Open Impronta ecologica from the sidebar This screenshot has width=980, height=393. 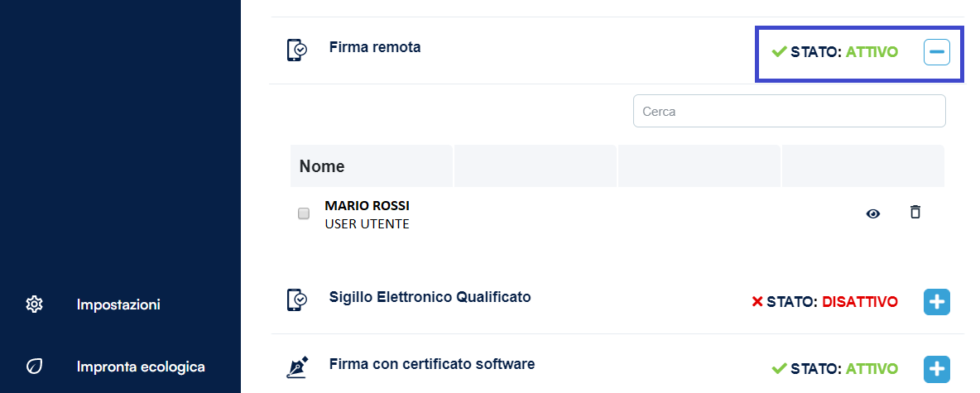click(x=141, y=366)
